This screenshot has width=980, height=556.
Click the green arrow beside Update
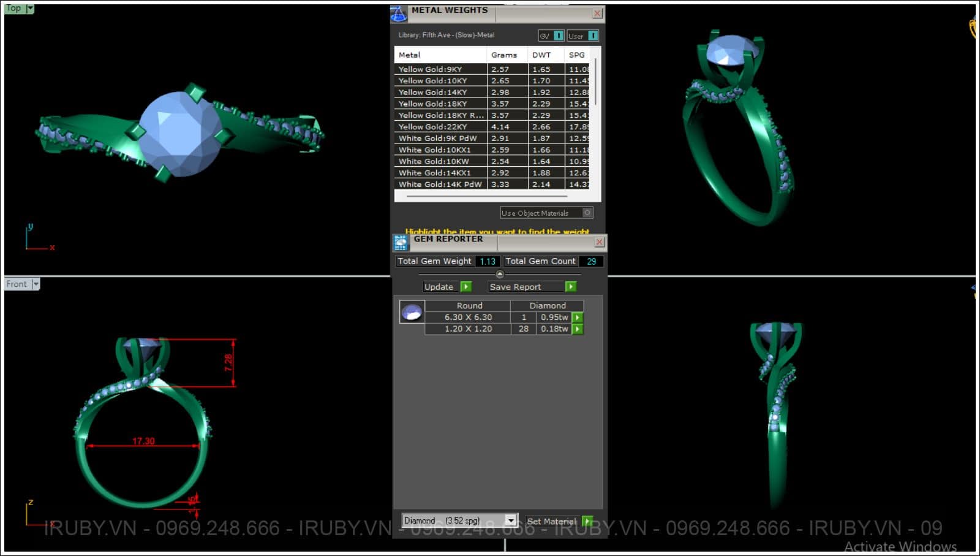[466, 286]
